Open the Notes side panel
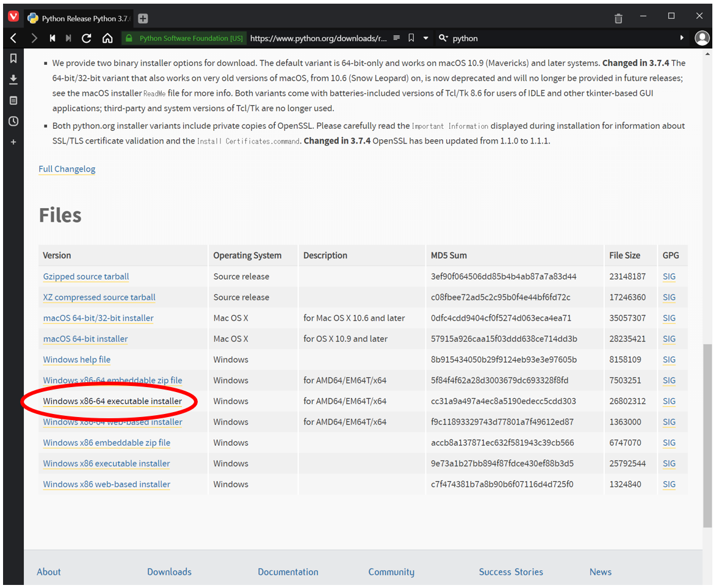The height and width of the screenshot is (588, 716). click(x=13, y=101)
